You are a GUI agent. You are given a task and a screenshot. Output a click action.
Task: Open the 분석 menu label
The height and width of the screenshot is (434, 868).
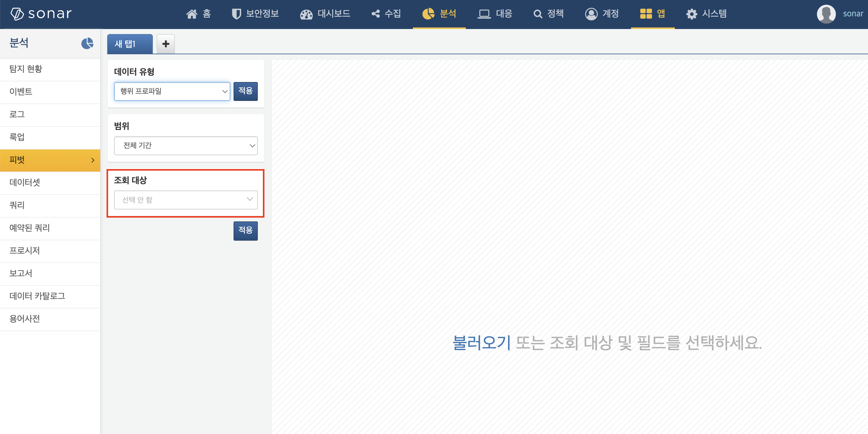(448, 14)
